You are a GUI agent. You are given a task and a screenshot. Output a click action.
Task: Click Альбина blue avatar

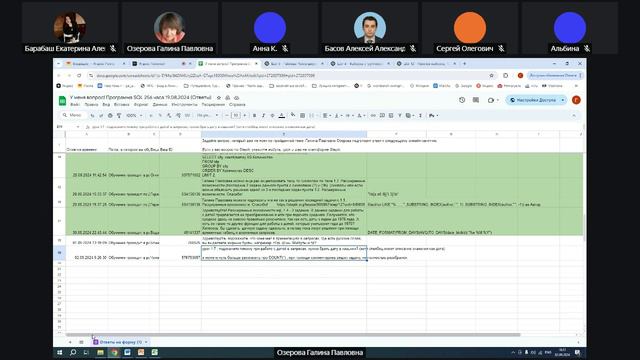570,27
